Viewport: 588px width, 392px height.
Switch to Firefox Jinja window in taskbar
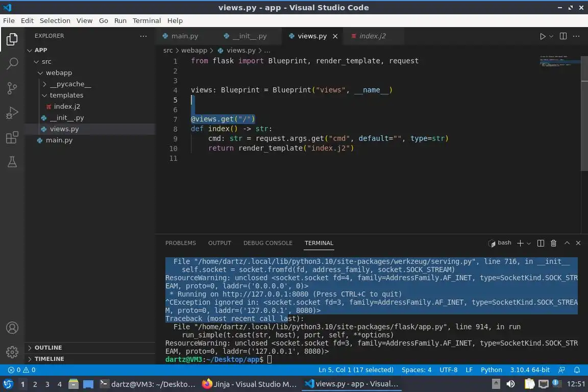tap(250, 384)
